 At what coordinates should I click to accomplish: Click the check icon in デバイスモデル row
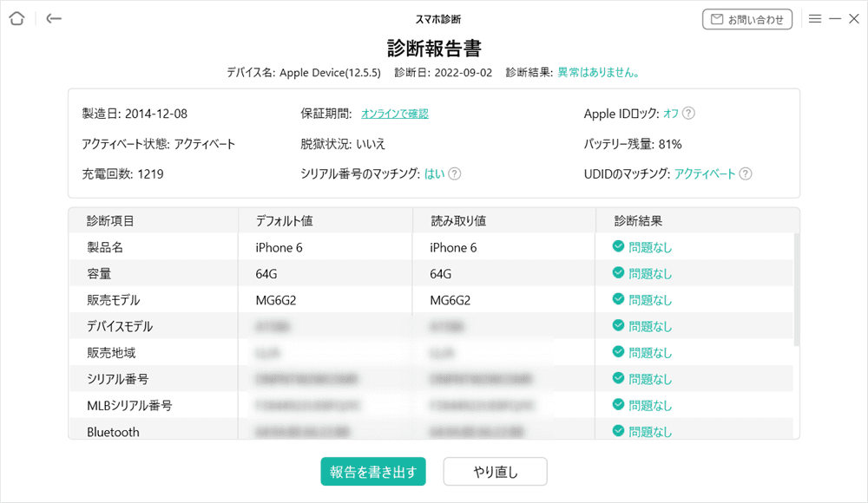click(618, 325)
